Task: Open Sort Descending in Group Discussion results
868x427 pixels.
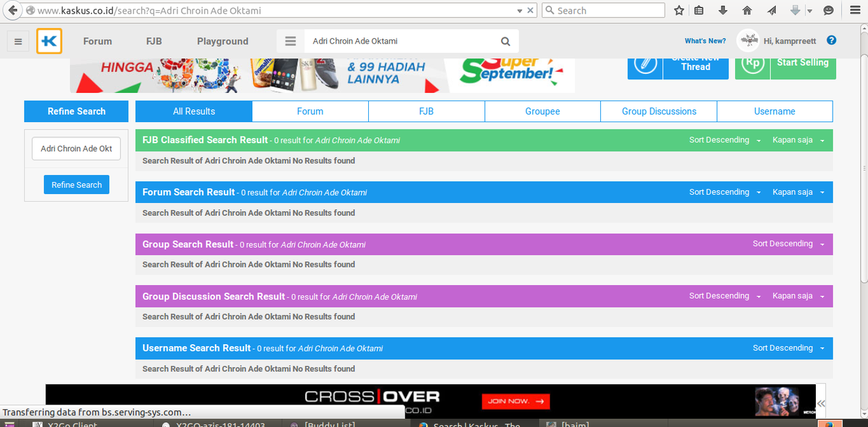Action: [726, 296]
